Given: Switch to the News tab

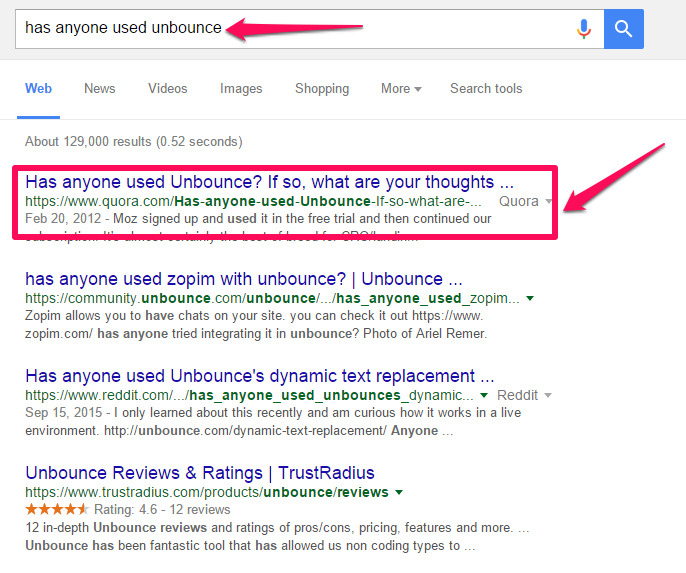Looking at the screenshot, I should (100, 88).
